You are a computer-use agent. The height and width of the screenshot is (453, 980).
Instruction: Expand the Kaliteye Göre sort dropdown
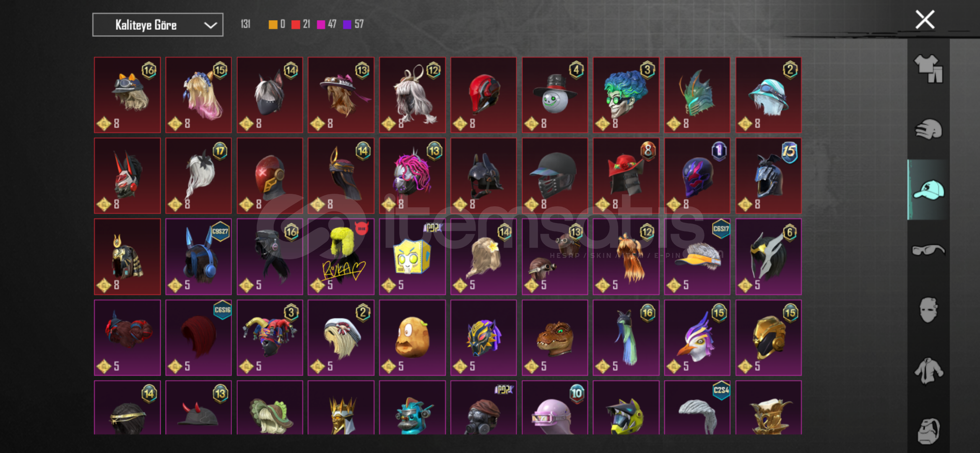pyautogui.click(x=158, y=25)
